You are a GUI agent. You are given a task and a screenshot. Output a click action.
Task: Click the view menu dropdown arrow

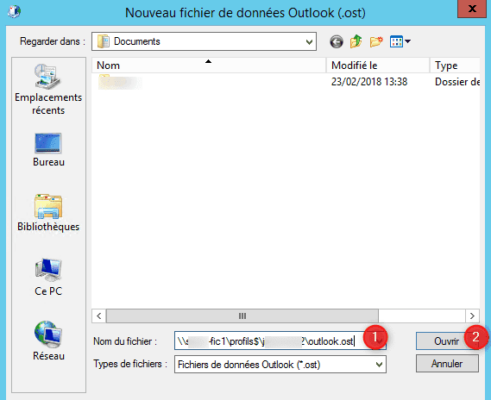click(408, 42)
